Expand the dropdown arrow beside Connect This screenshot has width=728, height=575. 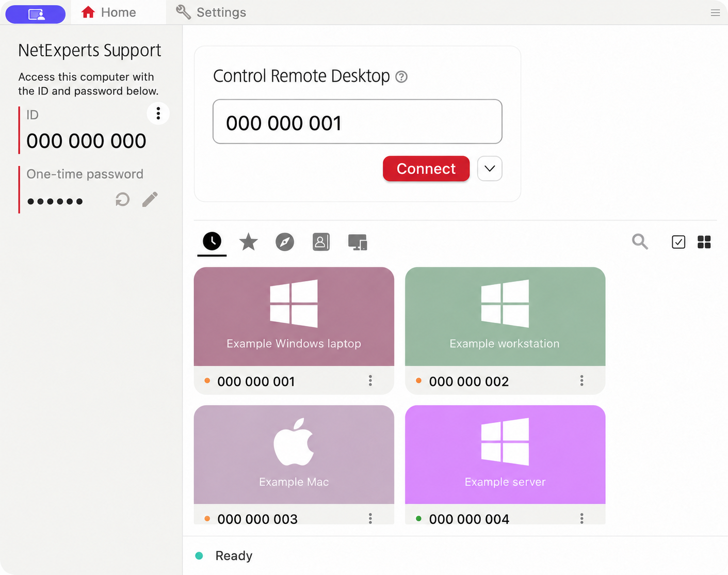[490, 168]
